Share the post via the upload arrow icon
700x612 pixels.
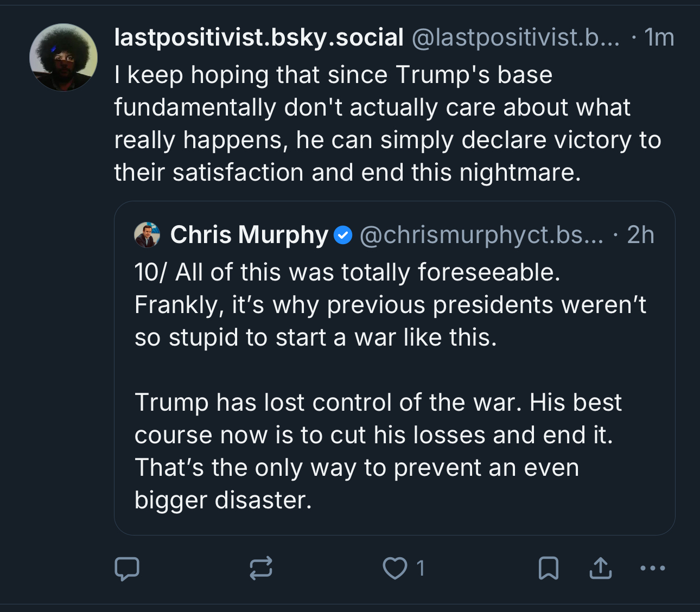[x=600, y=569]
